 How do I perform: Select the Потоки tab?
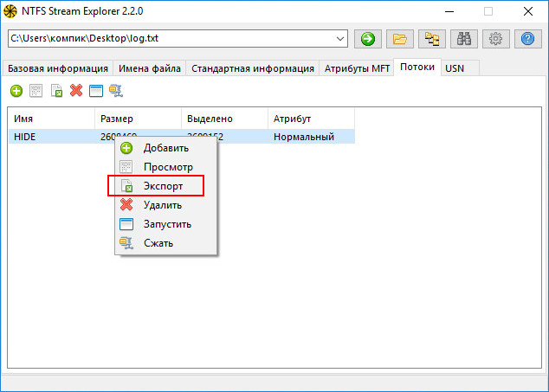pos(417,67)
